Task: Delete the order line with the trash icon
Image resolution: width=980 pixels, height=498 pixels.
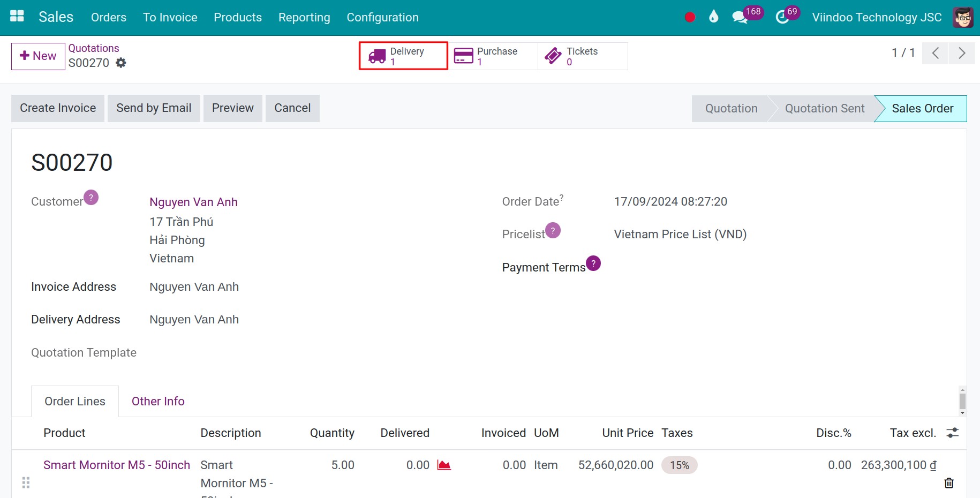Action: point(949,482)
